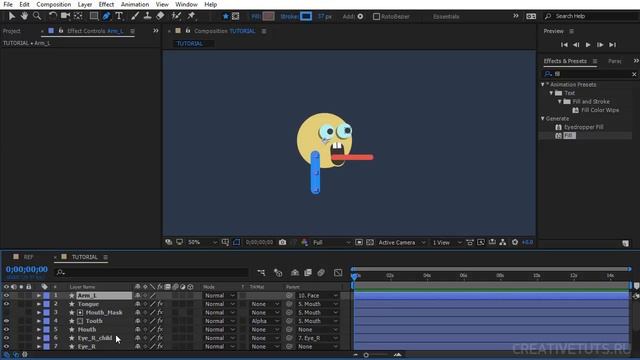The image size is (640, 360).
Task: Select the Pan Behind anchor tool
Action: [x=78, y=16]
